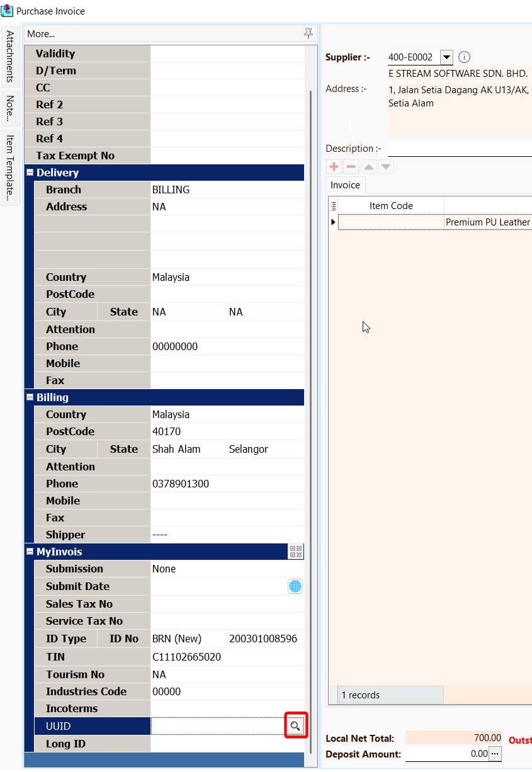532x772 pixels.
Task: Click the globe icon beside Submit Date
Action: click(295, 586)
